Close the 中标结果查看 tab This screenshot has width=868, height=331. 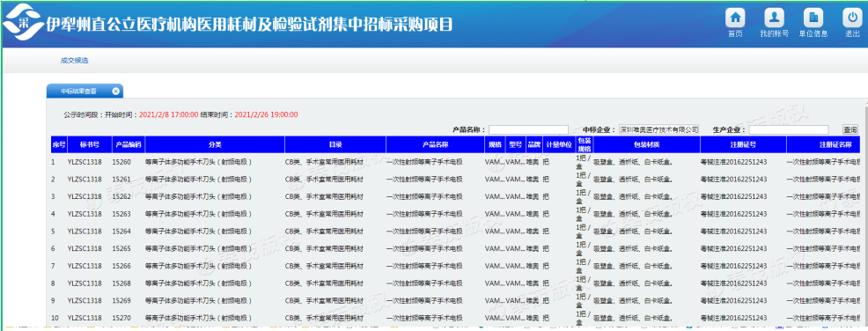[x=115, y=92]
